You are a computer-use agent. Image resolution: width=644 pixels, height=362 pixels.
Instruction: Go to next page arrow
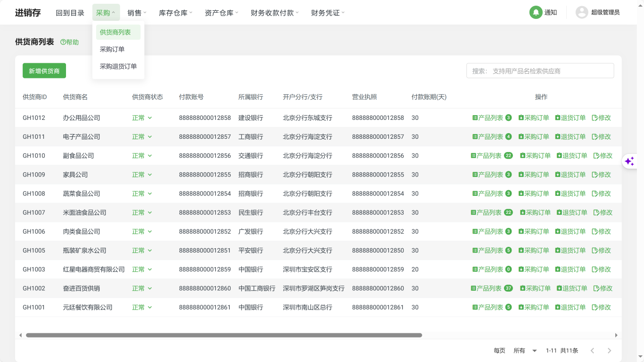click(609, 350)
